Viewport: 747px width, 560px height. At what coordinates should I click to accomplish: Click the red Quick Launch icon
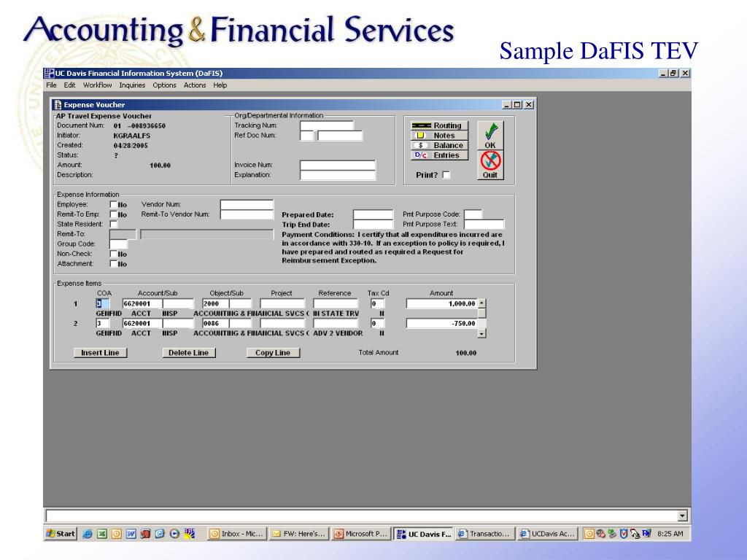pos(145,534)
